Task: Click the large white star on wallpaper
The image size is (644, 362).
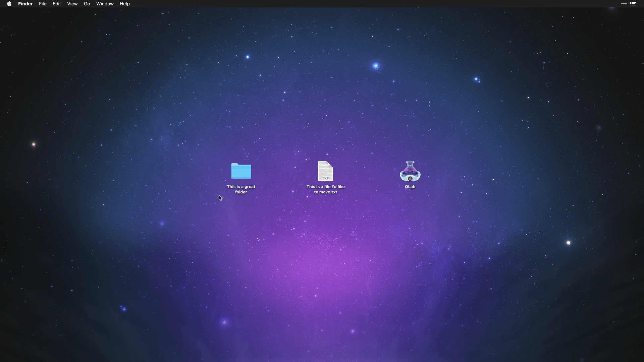Action: pyautogui.click(x=568, y=243)
